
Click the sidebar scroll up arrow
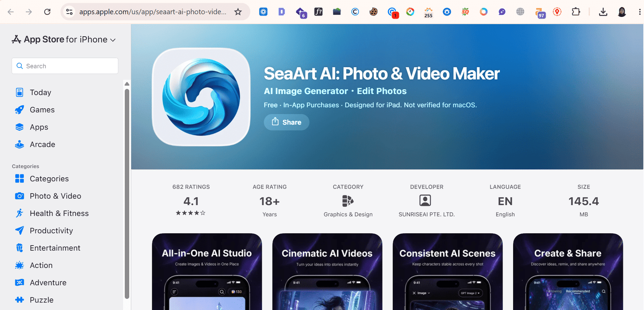pos(127,84)
